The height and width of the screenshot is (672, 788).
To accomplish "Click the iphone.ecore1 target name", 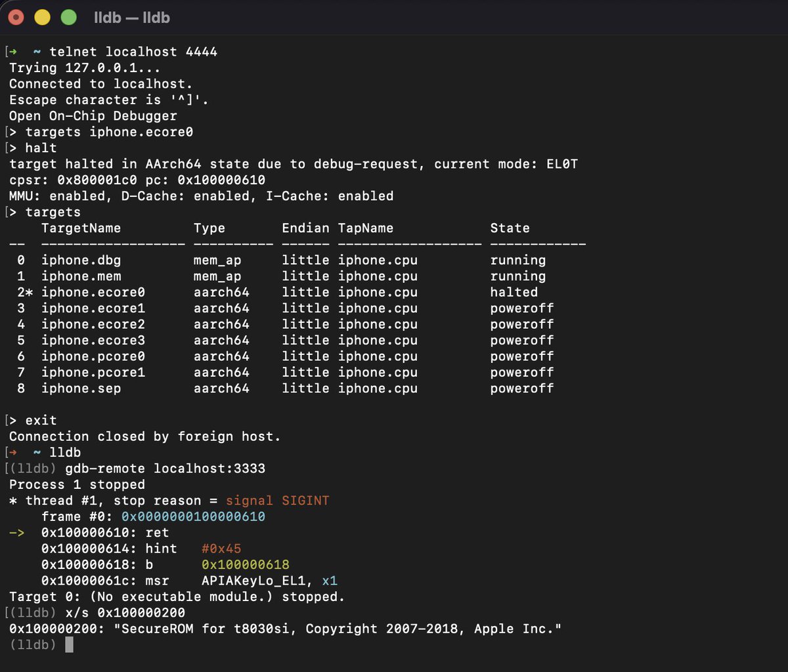I will [x=93, y=308].
